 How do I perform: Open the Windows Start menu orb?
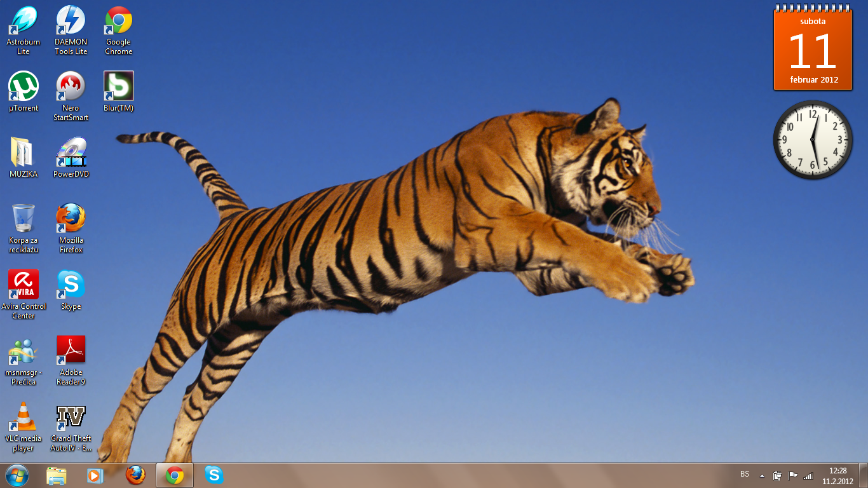[17, 475]
